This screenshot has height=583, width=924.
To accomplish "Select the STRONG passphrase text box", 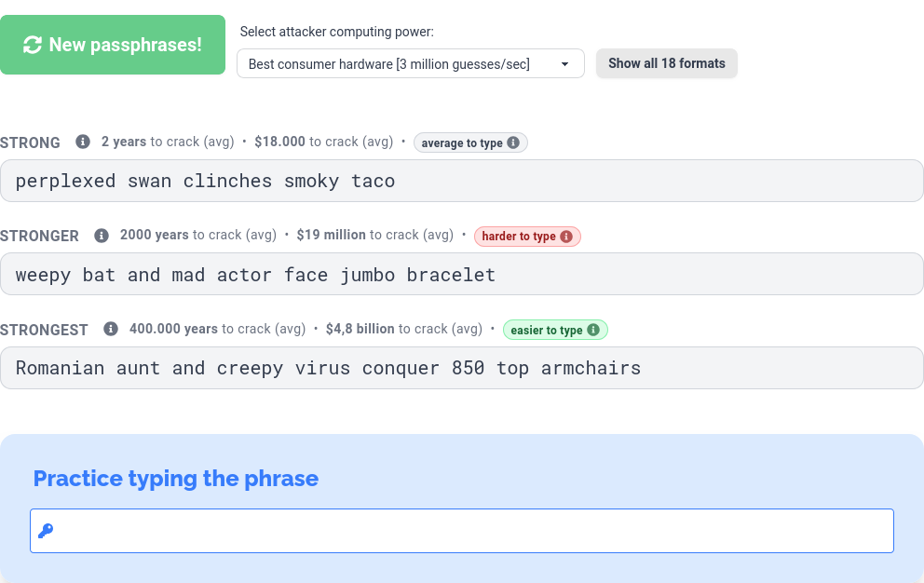I will pos(461,181).
